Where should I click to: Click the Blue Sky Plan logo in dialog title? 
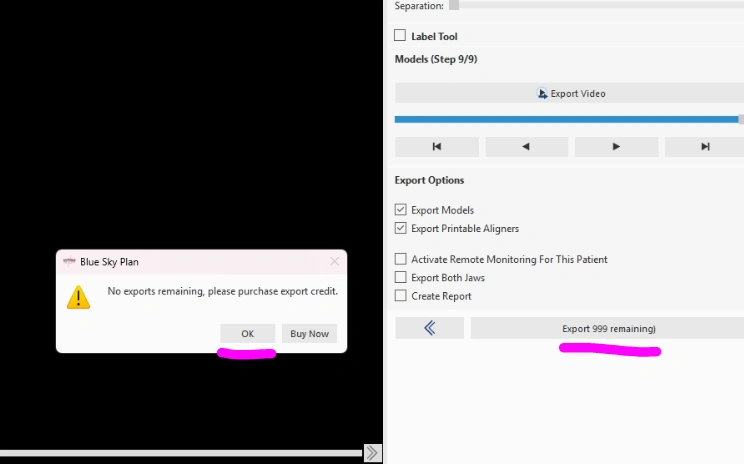tap(69, 261)
